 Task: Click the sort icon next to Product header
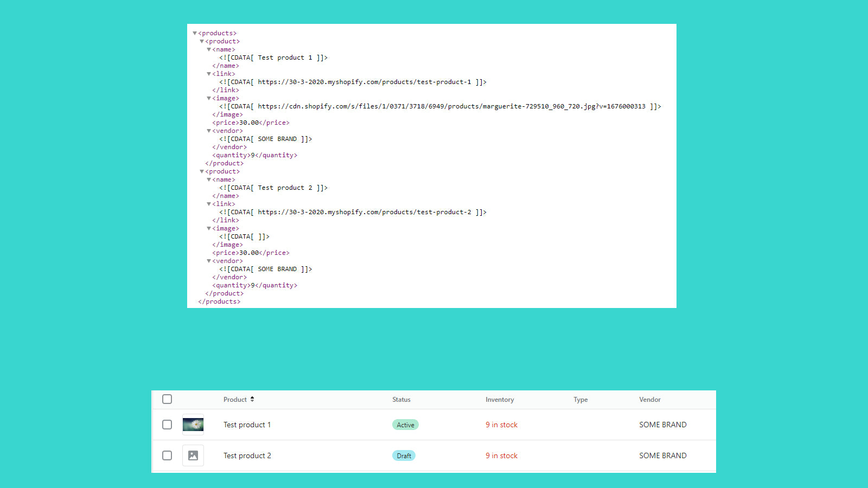click(x=255, y=399)
